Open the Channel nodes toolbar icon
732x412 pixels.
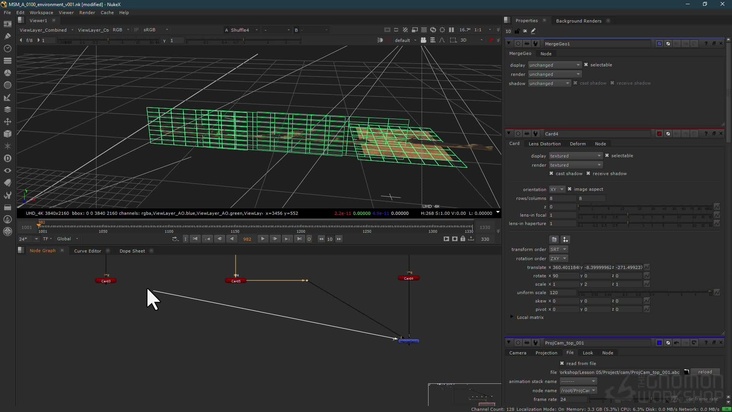pos(7,61)
